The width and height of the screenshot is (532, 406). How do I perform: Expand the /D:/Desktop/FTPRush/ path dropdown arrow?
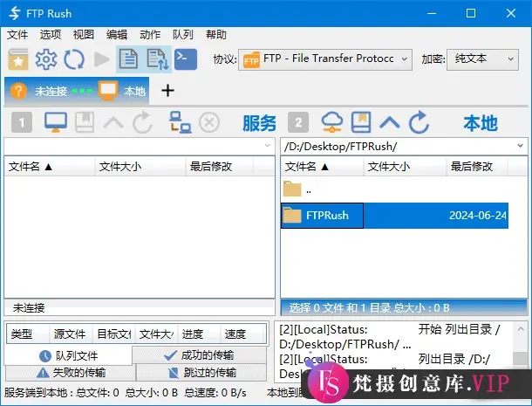click(x=520, y=146)
